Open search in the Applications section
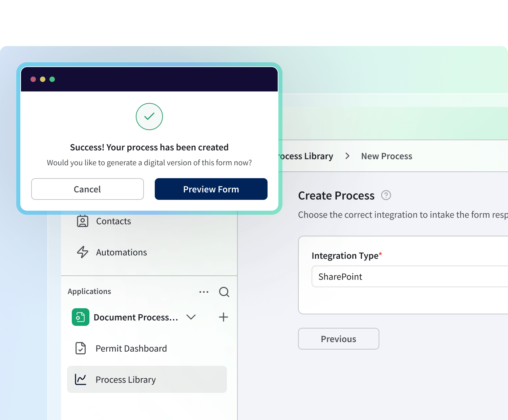 coord(224,292)
